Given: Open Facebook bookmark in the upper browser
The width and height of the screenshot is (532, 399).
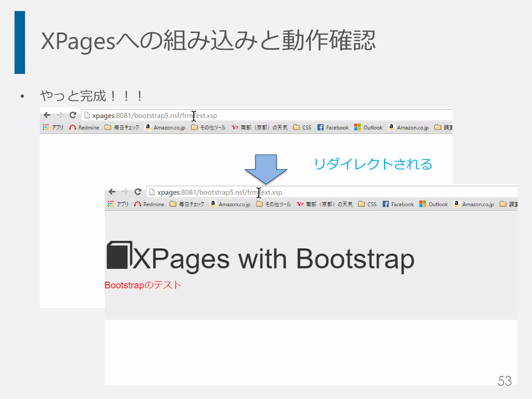Looking at the screenshot, I should 333,127.
